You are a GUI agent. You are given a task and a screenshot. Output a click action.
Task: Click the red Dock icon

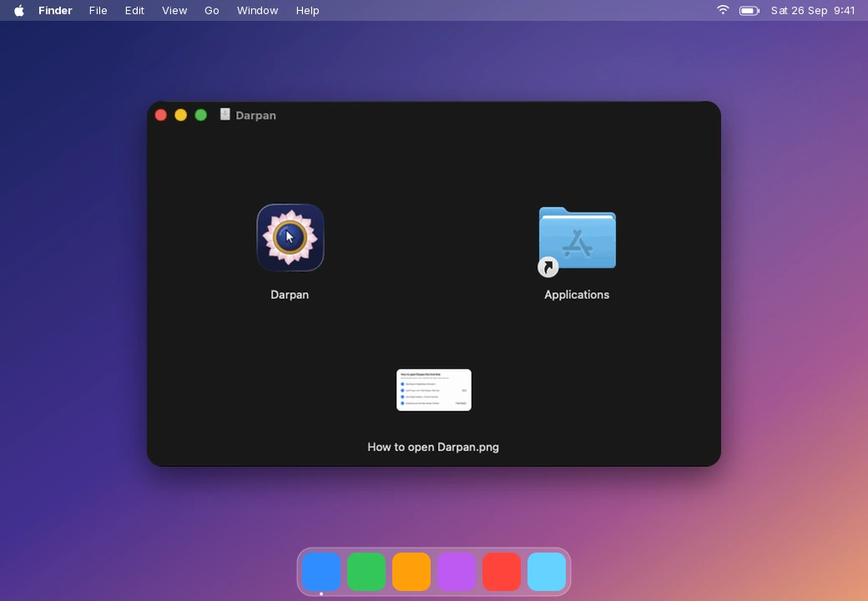tap(502, 572)
